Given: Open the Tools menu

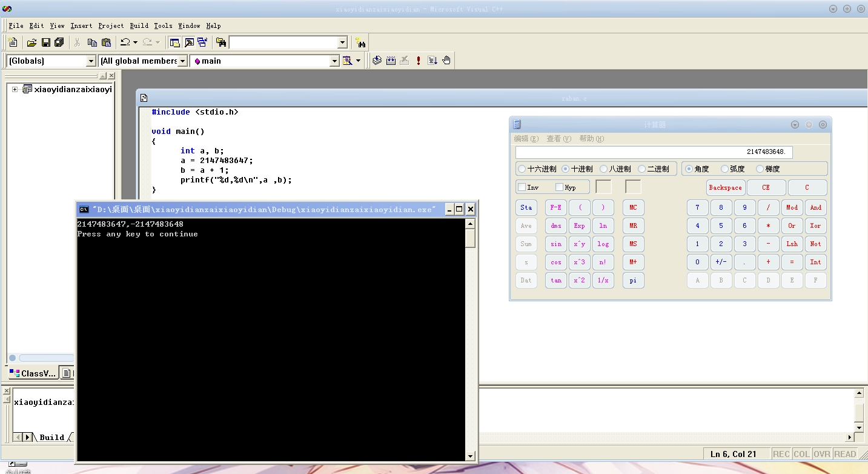Looking at the screenshot, I should pos(162,25).
